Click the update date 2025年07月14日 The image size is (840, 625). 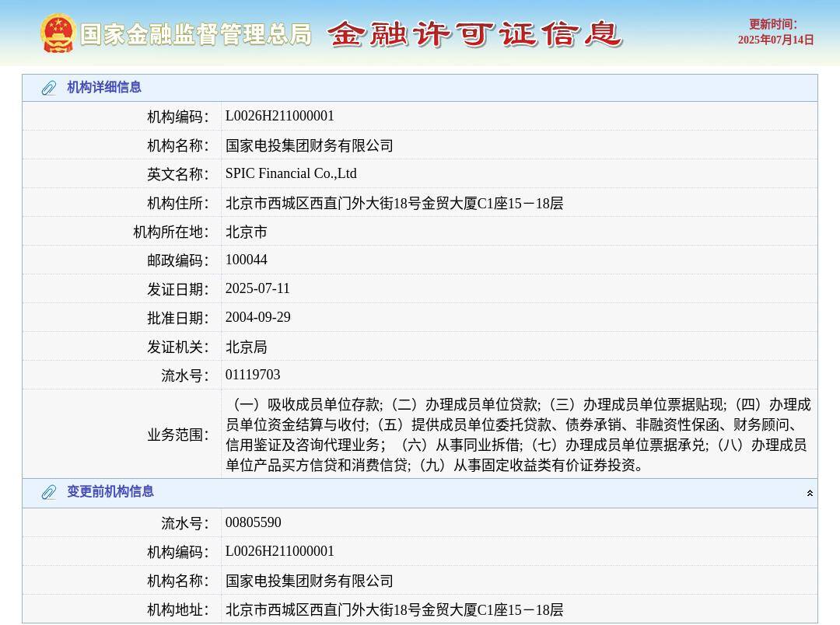[775, 40]
